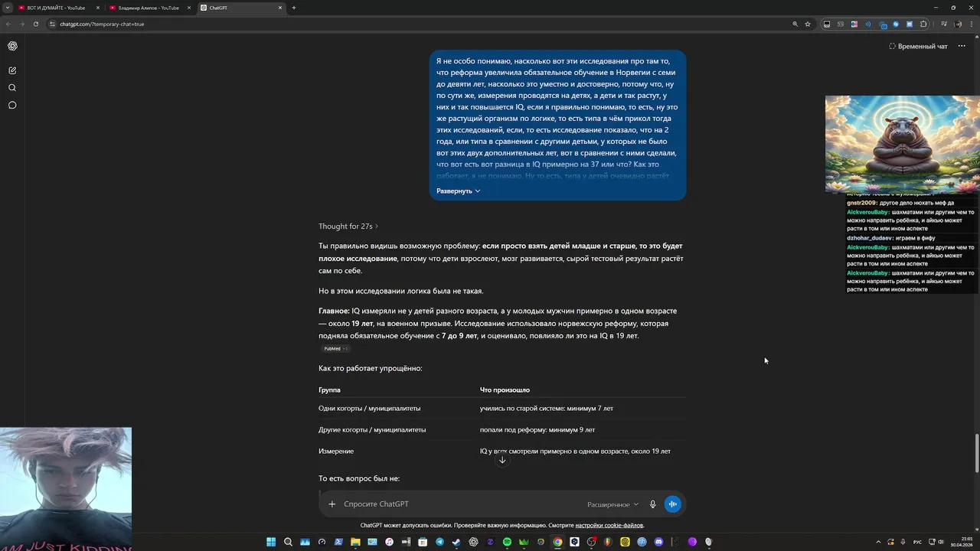Click the meditating hippo overlay image

[903, 143]
